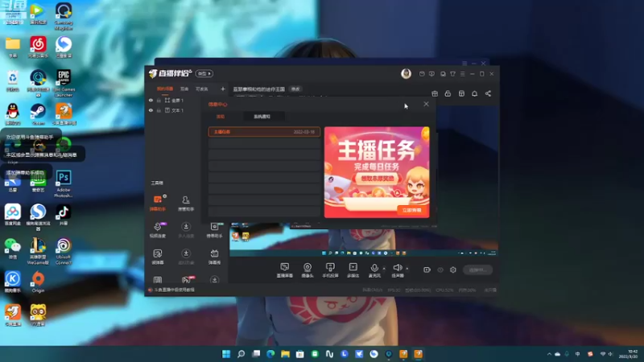Open the QQ penguin desktop icon
The image size is (644, 362).
(x=13, y=114)
